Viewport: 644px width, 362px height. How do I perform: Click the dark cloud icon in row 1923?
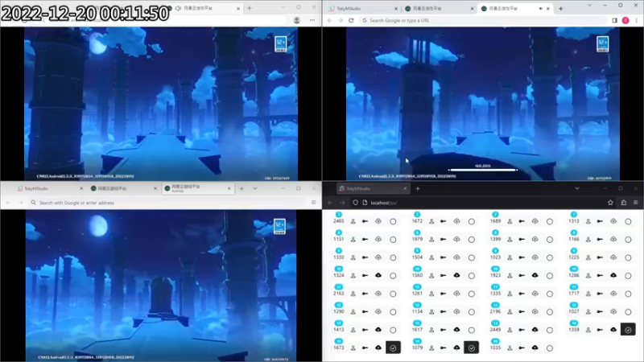[x=535, y=275]
